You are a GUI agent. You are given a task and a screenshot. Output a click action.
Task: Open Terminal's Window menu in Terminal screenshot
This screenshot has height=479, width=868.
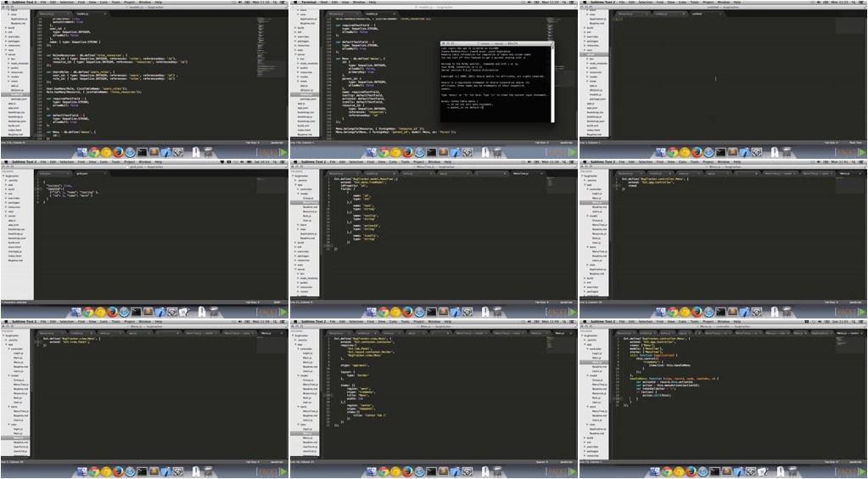(x=359, y=3)
